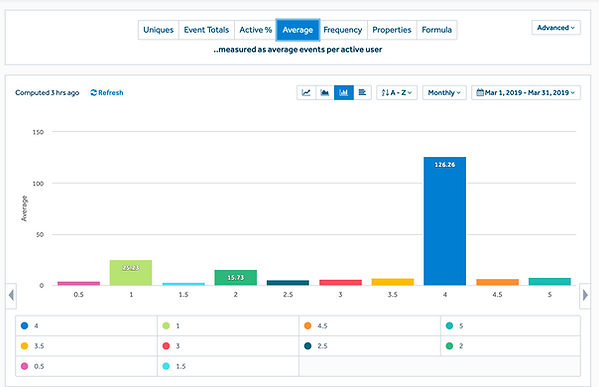
Task: Click the tall blue 126.26 bar
Action: (x=445, y=221)
